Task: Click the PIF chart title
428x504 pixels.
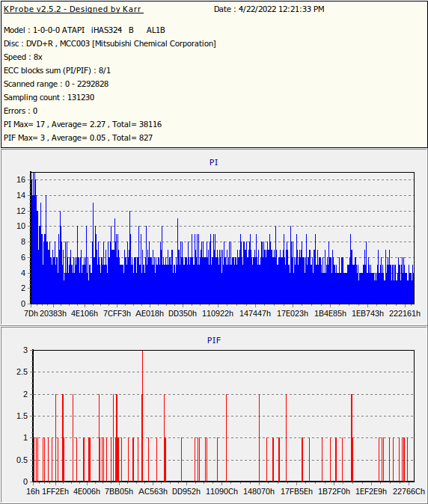Action: [x=214, y=340]
